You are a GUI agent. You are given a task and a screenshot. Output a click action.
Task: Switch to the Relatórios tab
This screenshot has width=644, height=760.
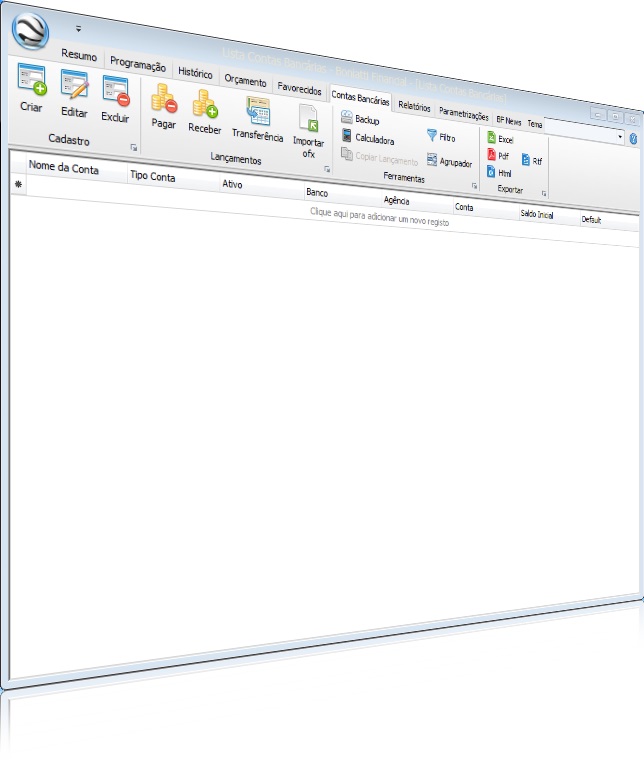coord(414,106)
